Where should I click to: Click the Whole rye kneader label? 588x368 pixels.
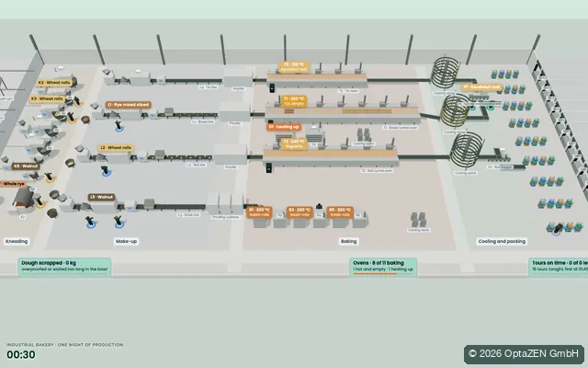(x=13, y=184)
